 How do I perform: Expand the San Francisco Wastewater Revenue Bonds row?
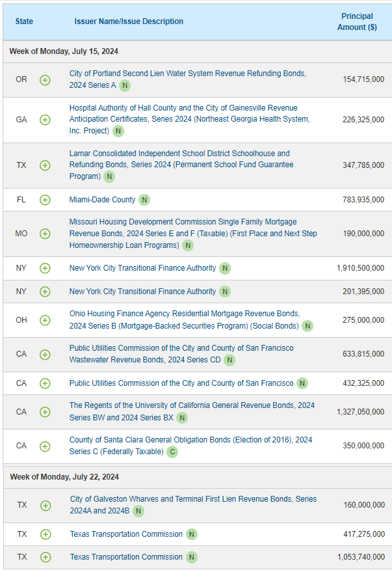tap(45, 355)
